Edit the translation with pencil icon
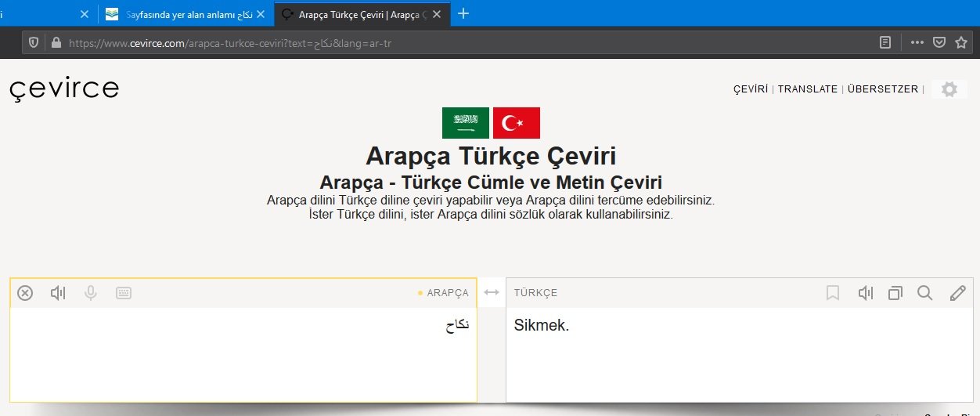 tap(957, 293)
